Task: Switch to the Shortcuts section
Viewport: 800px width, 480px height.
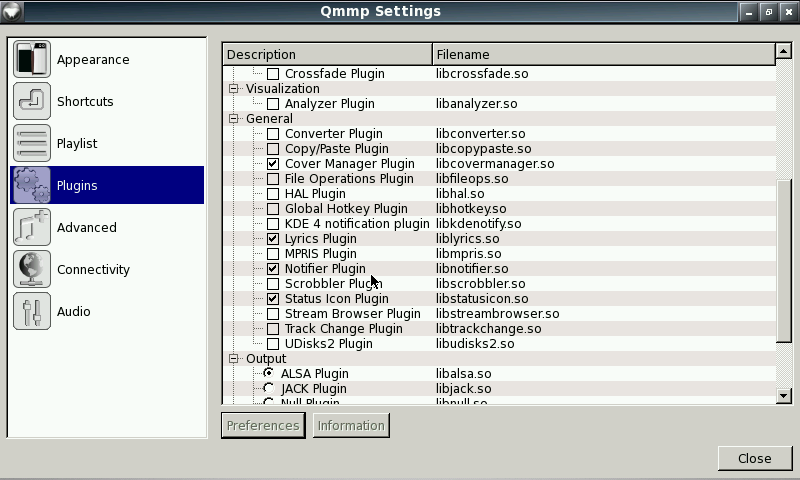Action: (x=107, y=101)
